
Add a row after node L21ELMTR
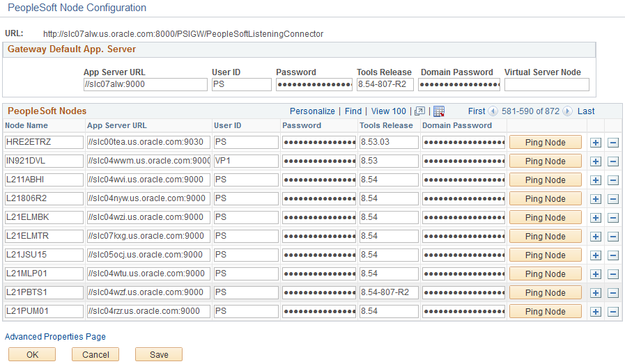click(596, 236)
